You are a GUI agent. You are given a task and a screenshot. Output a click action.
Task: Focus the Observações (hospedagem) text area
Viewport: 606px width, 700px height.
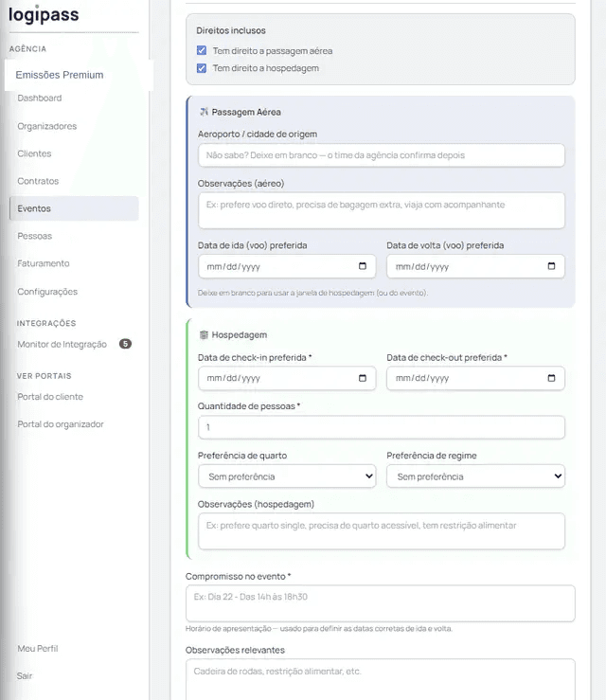(x=382, y=531)
